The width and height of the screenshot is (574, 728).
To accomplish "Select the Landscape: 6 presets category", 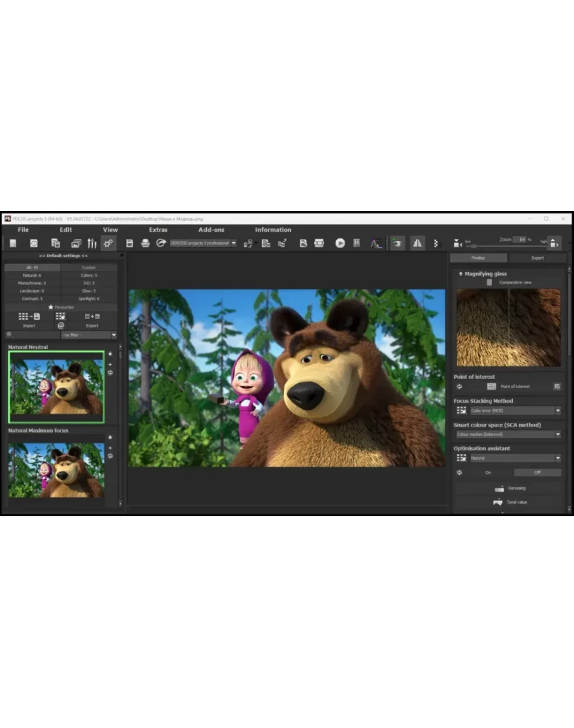I will click(x=33, y=291).
